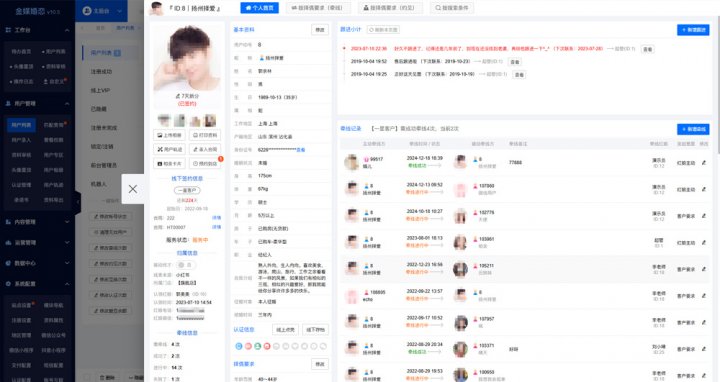This screenshot has height=382, width=720.
Task: Click the 预约到店 appointment button with red badge
Action: (205, 163)
